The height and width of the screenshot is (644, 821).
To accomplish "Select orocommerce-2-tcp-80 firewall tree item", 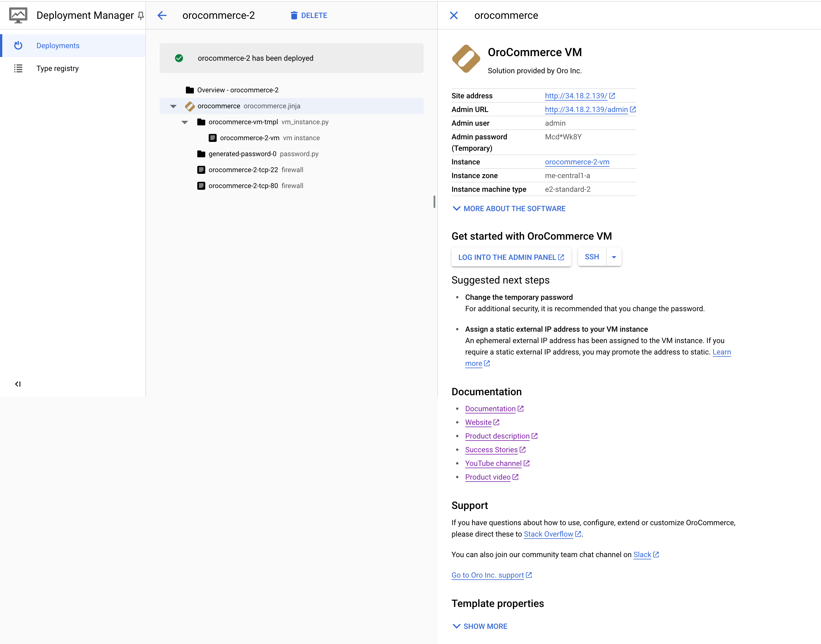I will coord(243,186).
